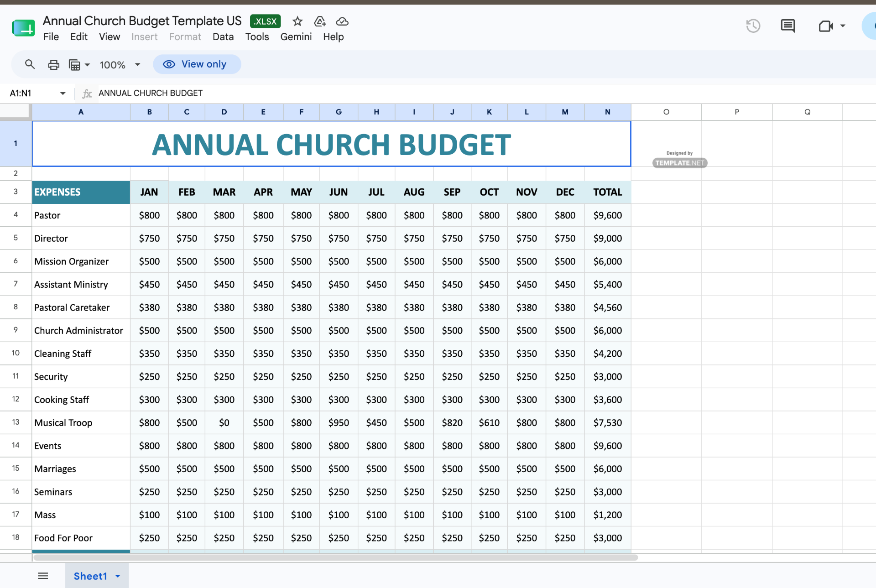Image resolution: width=876 pixels, height=588 pixels.
Task: Click the TOTAL column header cell
Action: [607, 192]
